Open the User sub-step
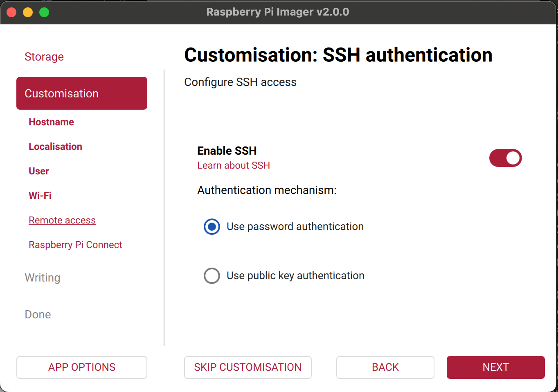558x392 pixels. (39, 171)
